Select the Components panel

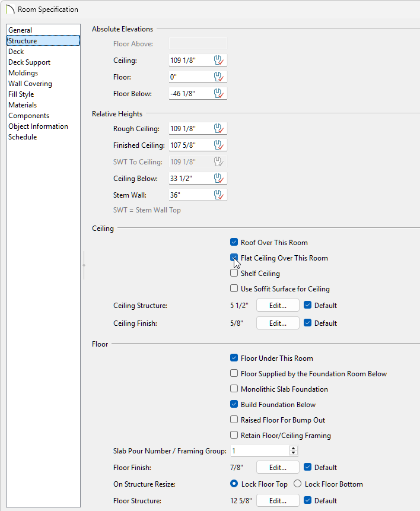(43, 116)
